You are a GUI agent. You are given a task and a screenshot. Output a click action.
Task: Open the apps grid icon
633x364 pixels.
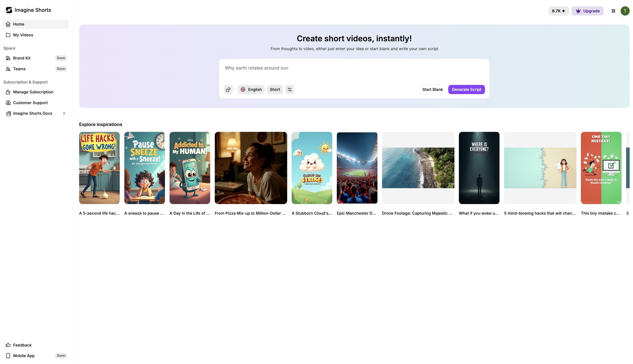pos(613,11)
